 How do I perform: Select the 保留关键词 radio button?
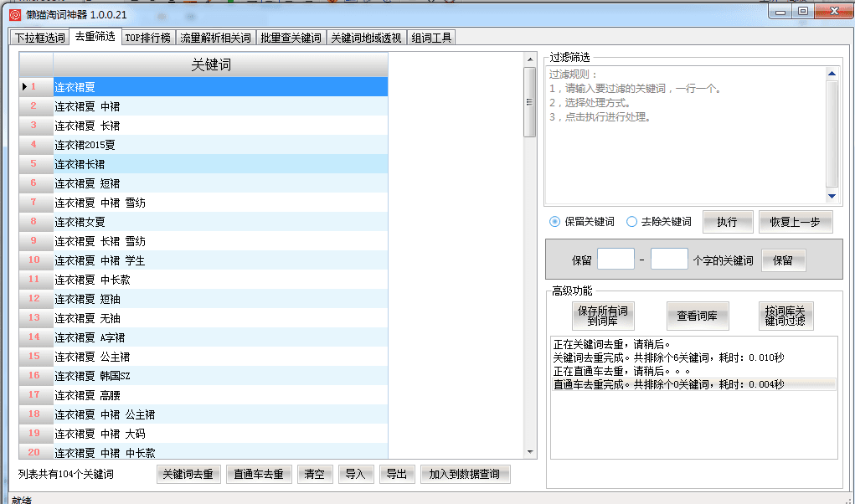point(555,222)
